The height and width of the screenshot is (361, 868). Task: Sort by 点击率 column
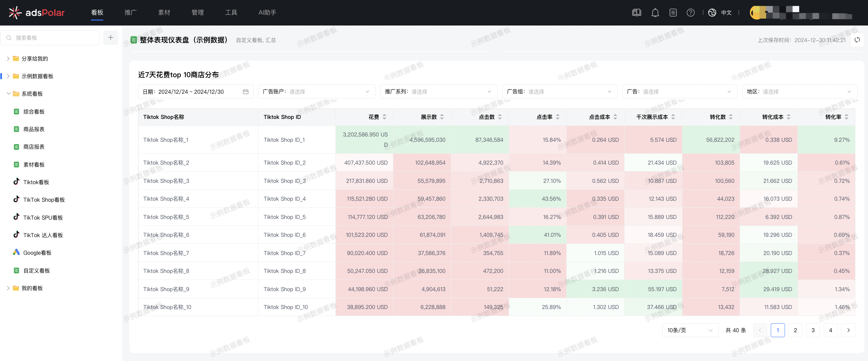pyautogui.click(x=558, y=117)
